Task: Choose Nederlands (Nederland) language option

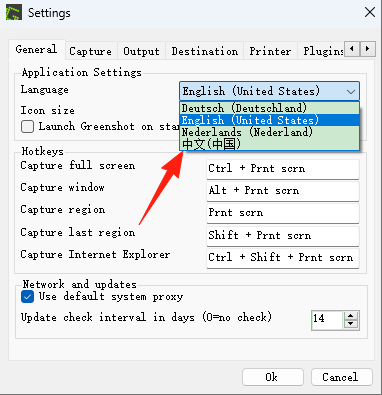Action: coord(269,132)
